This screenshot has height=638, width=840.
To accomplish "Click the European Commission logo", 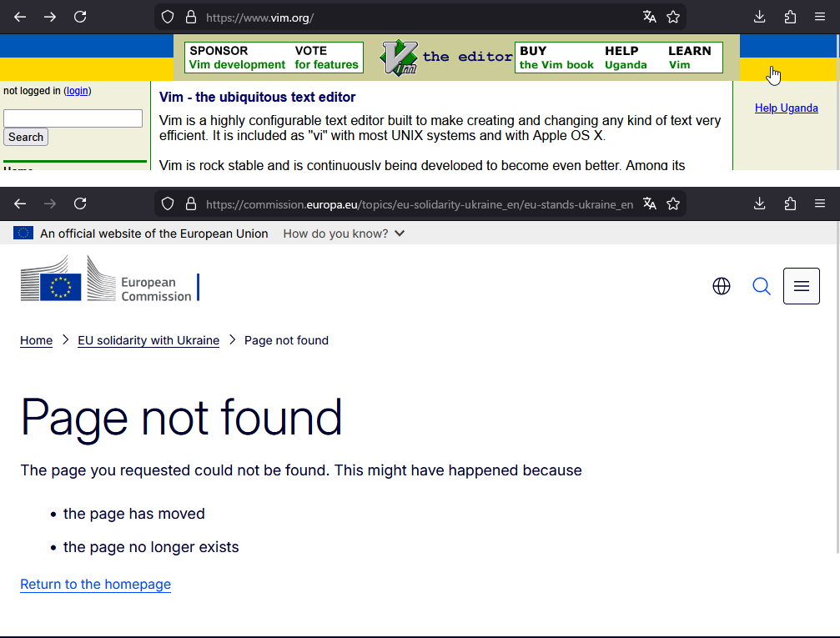I will 110,279.
